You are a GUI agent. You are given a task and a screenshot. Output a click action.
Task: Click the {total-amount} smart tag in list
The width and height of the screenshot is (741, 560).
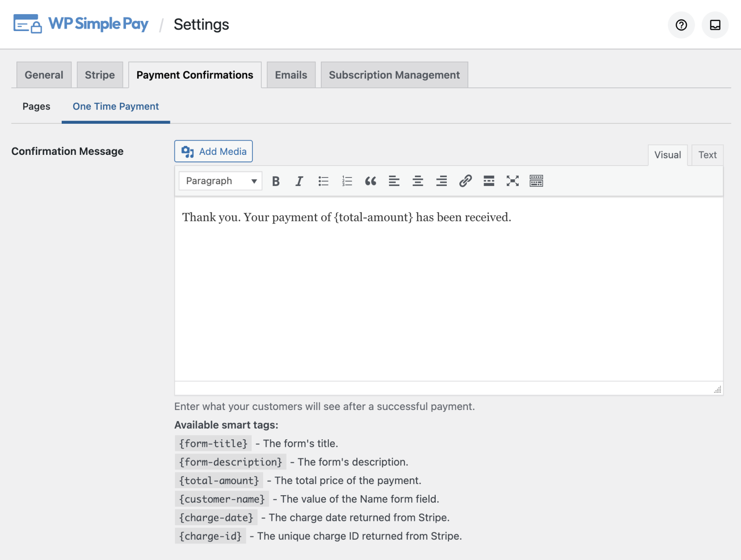tap(219, 481)
